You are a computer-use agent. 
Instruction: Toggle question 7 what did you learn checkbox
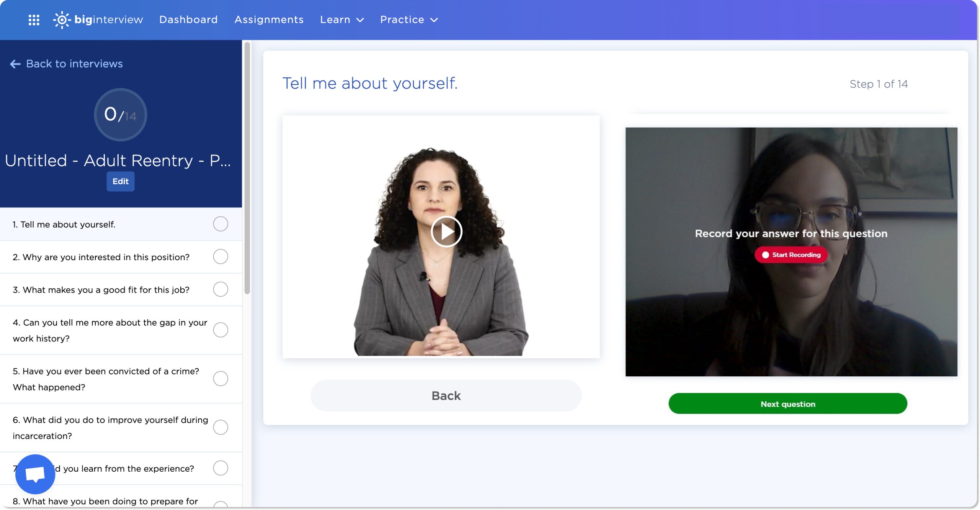tap(220, 468)
